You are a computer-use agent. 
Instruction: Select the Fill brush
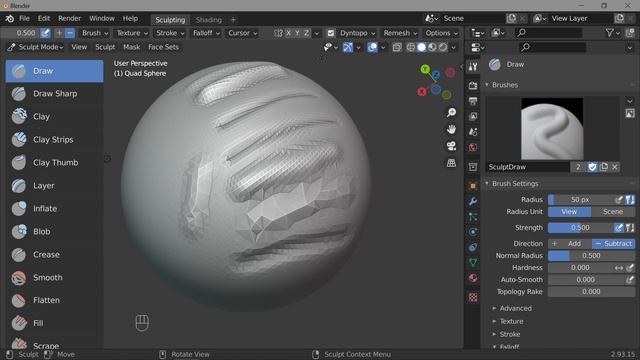(x=54, y=323)
